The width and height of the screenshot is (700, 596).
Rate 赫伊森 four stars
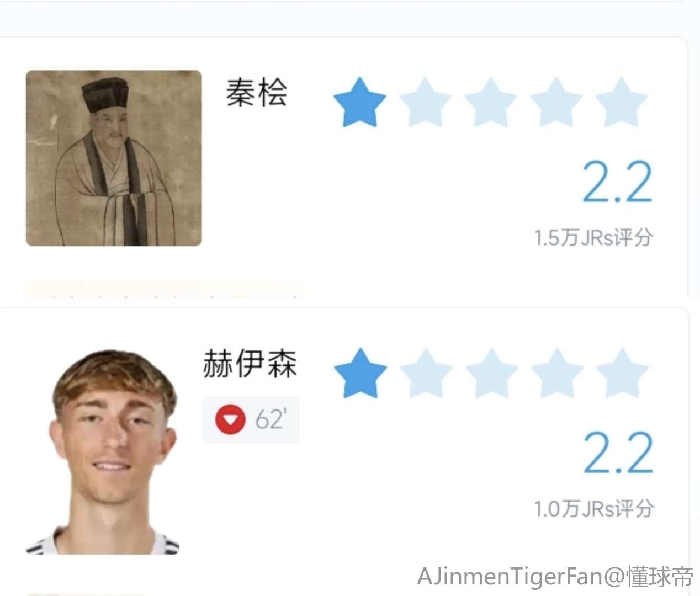[556, 374]
